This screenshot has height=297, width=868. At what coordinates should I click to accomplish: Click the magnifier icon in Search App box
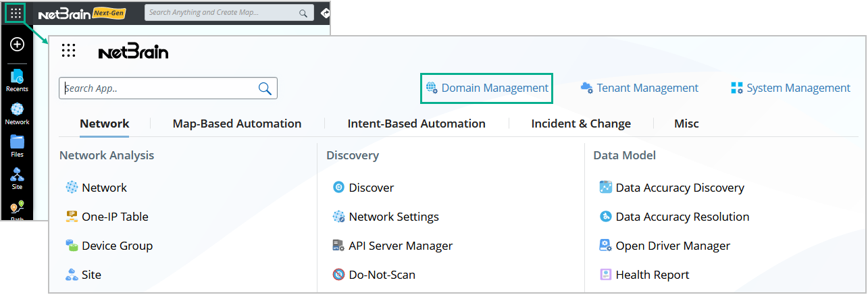(265, 88)
